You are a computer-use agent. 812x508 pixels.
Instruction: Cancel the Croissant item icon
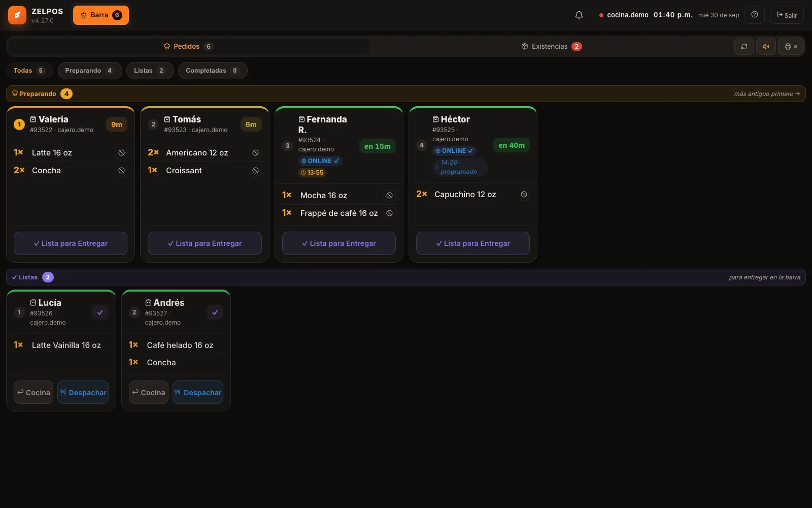(255, 170)
